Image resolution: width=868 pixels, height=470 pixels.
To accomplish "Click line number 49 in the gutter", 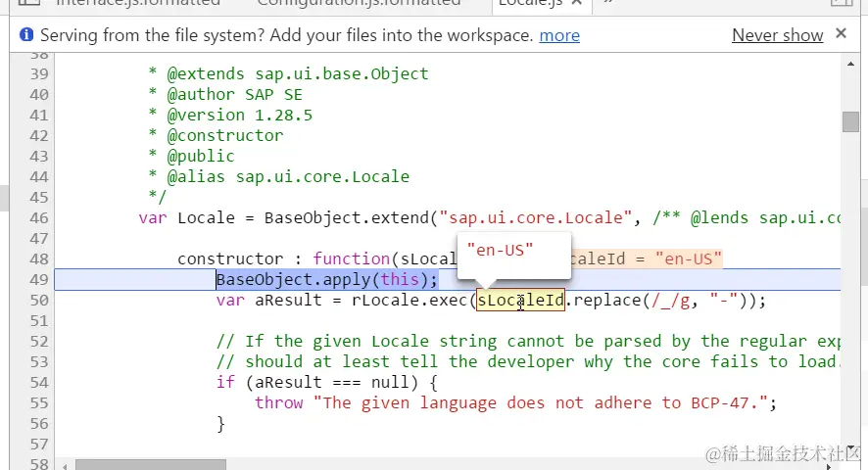I will pyautogui.click(x=39, y=280).
